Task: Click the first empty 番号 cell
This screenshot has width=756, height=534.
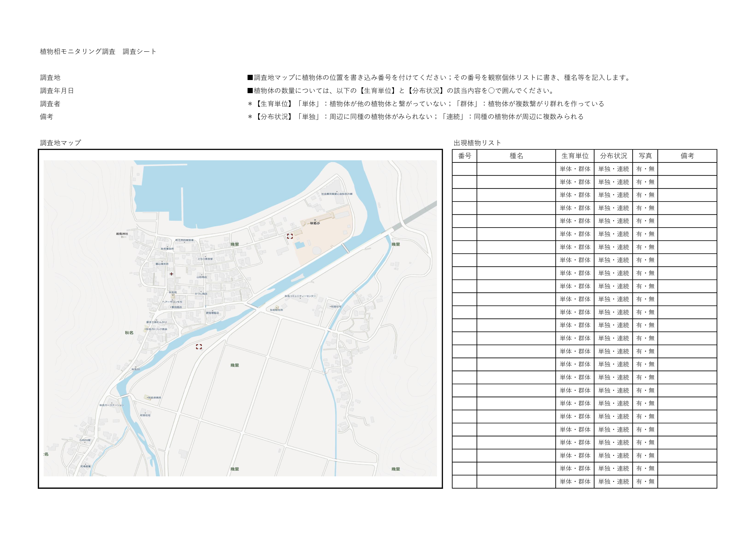Action: point(464,169)
